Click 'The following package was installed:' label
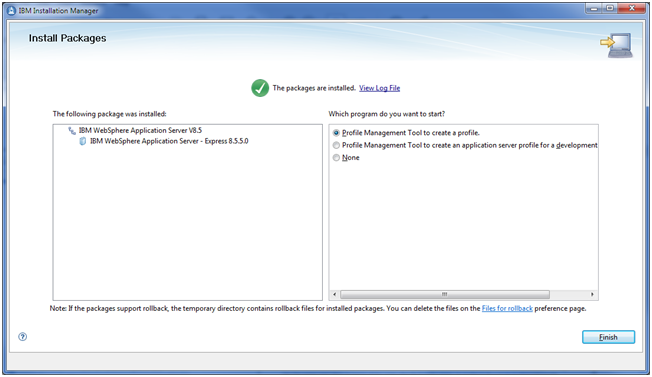 coord(109,114)
